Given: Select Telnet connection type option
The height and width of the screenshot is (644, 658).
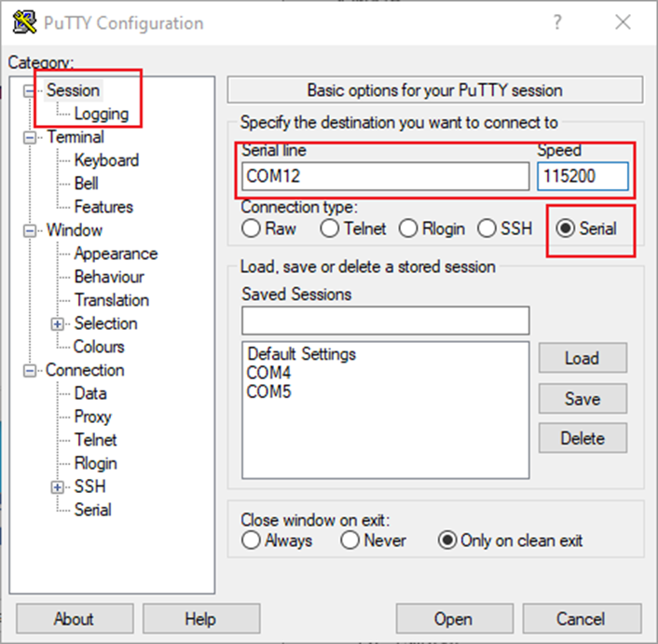Looking at the screenshot, I should (329, 228).
